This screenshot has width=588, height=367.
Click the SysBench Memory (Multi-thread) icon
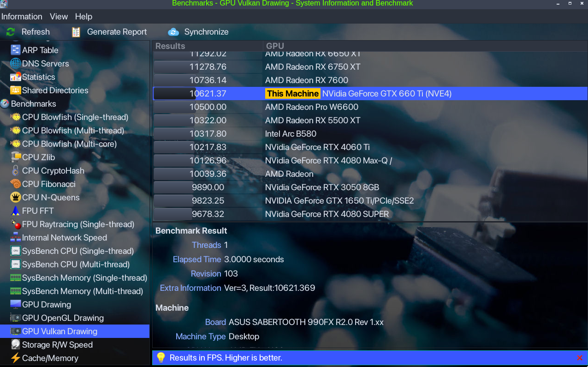pyautogui.click(x=16, y=291)
